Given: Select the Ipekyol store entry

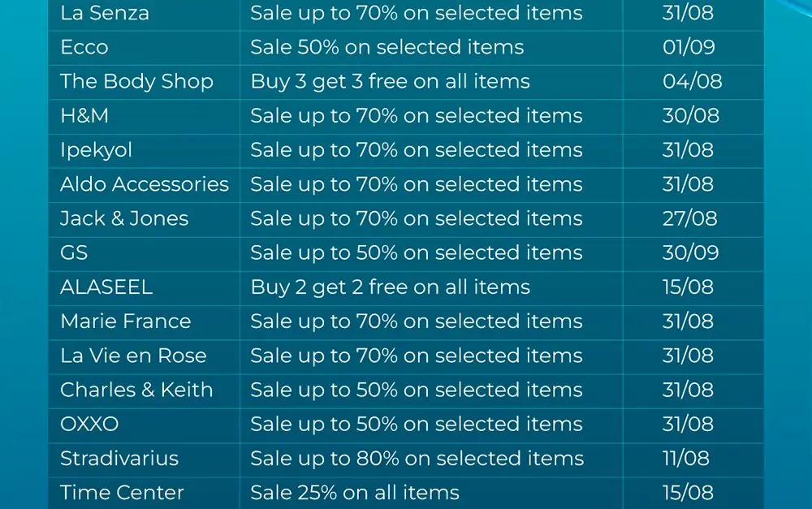Looking at the screenshot, I should (97, 150).
